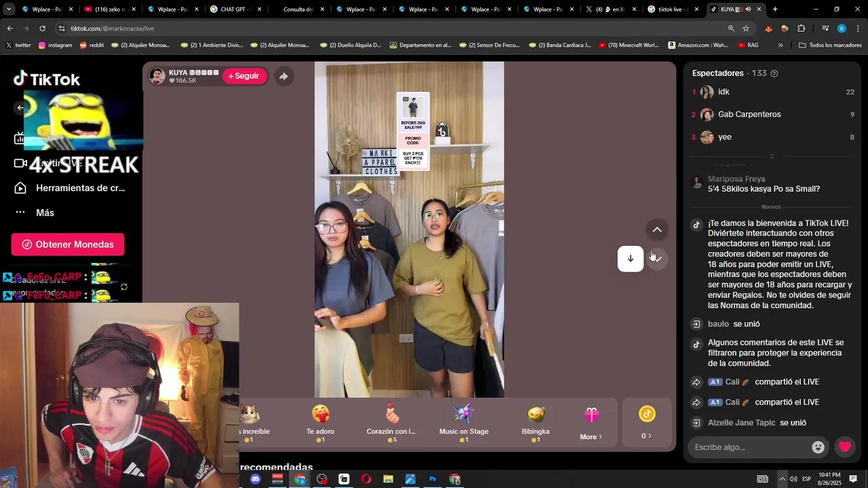Send a heart like
Image resolution: width=868 pixels, height=488 pixels.
click(x=844, y=447)
